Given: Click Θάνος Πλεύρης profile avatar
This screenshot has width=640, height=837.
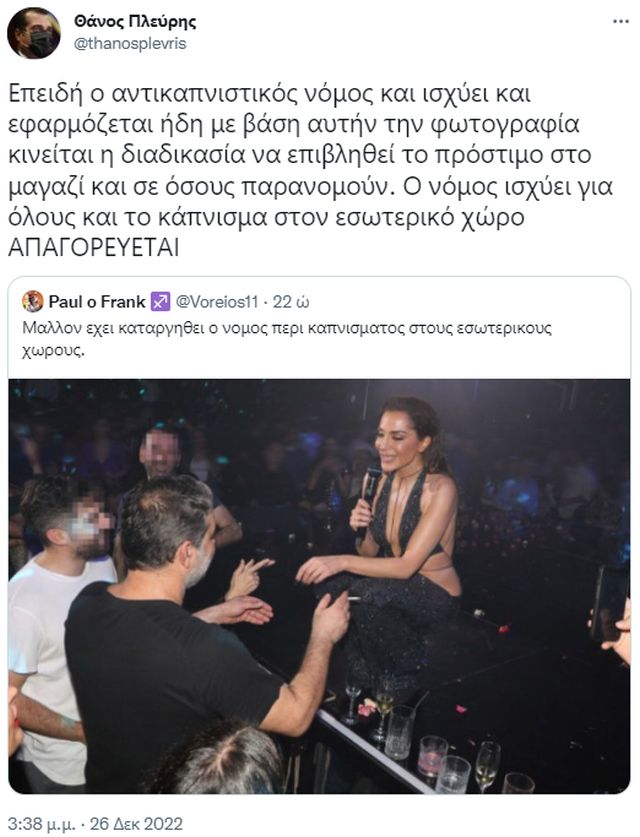Looking at the screenshot, I should [x=34, y=33].
